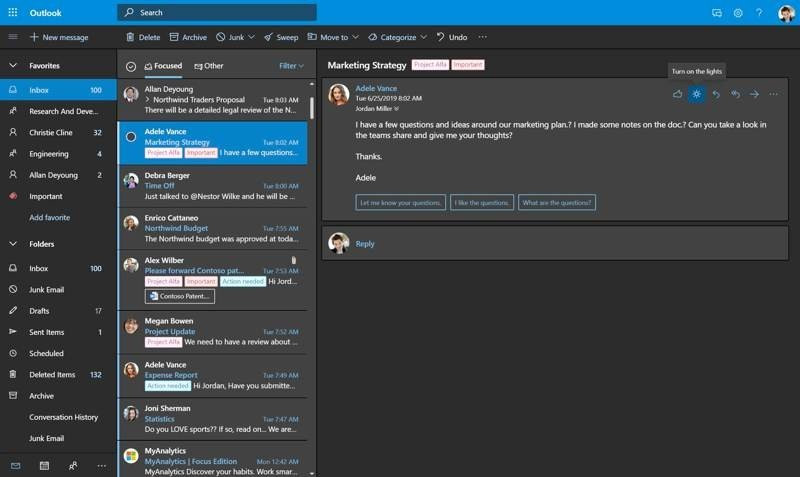The width and height of the screenshot is (800, 477).
Task: Click Add favorite link
Action: 49,217
